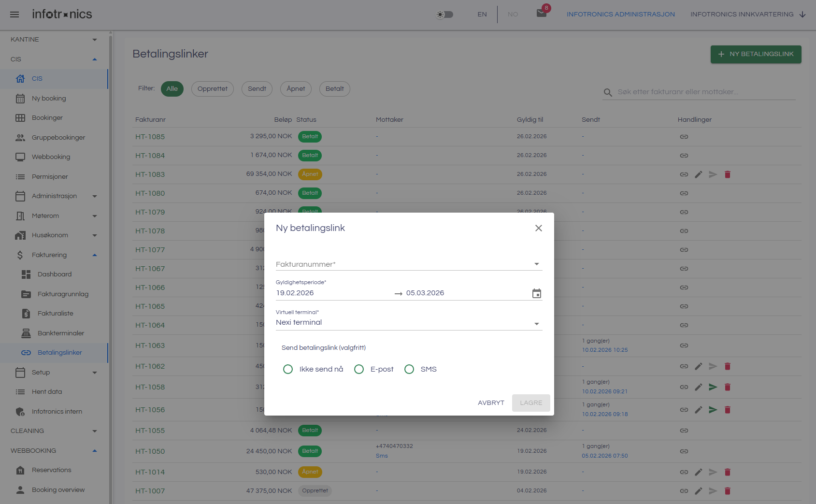The height and width of the screenshot is (504, 816).
Task: Open Booking overview in sidebar
Action: click(x=54, y=490)
